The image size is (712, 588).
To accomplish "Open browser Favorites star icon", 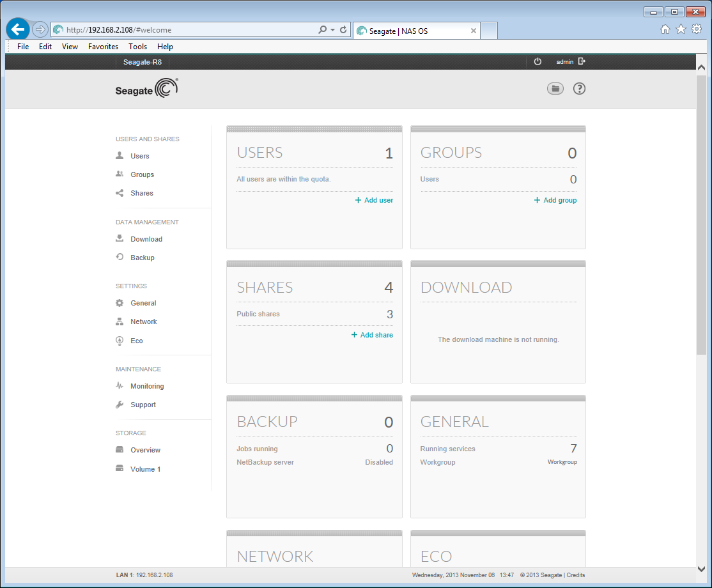I will coord(681,29).
